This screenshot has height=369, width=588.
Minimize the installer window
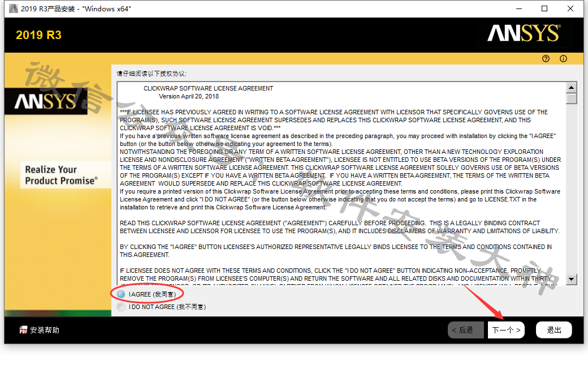click(x=519, y=8)
